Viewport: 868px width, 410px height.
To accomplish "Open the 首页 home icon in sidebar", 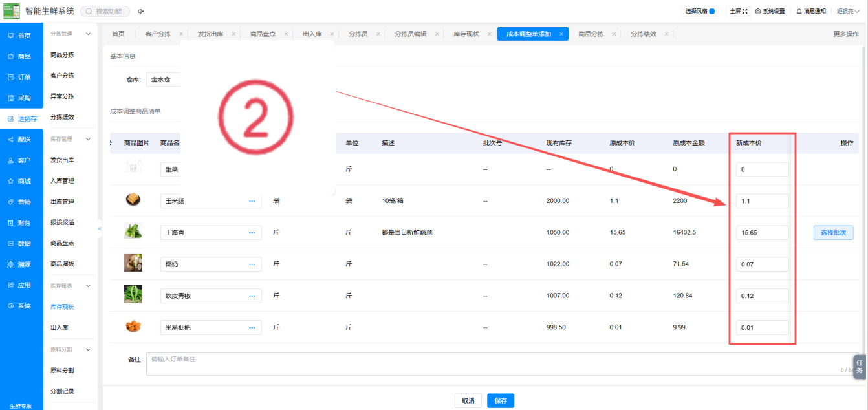I will 10,36.
